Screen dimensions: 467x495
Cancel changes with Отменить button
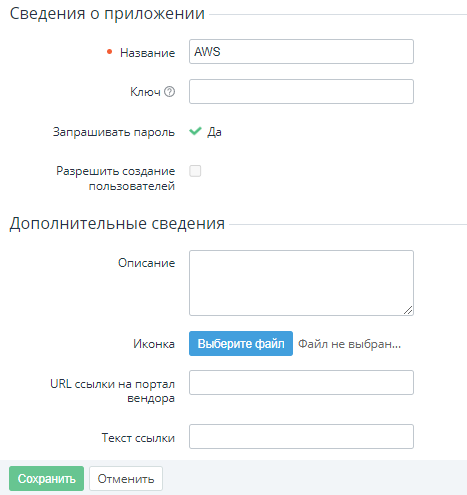[126, 478]
